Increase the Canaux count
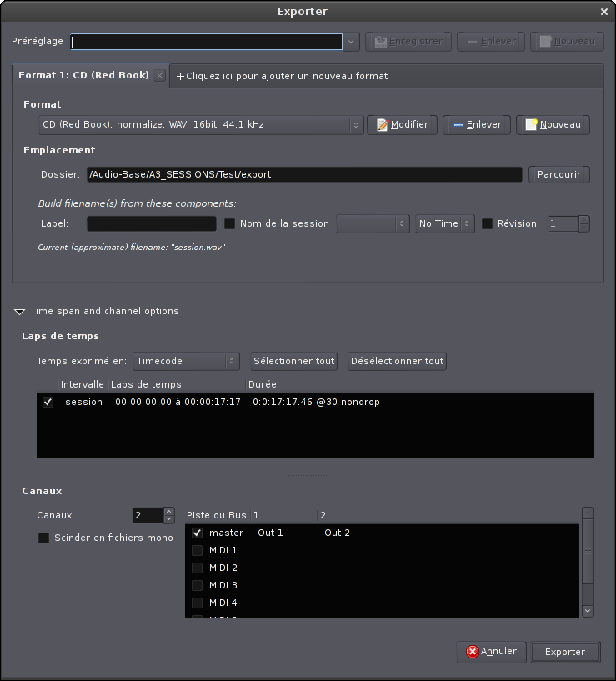This screenshot has height=681, width=616. tap(169, 512)
